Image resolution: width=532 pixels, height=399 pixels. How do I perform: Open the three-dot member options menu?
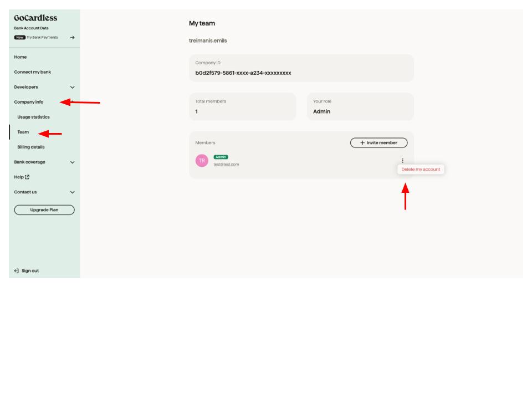[402, 161]
